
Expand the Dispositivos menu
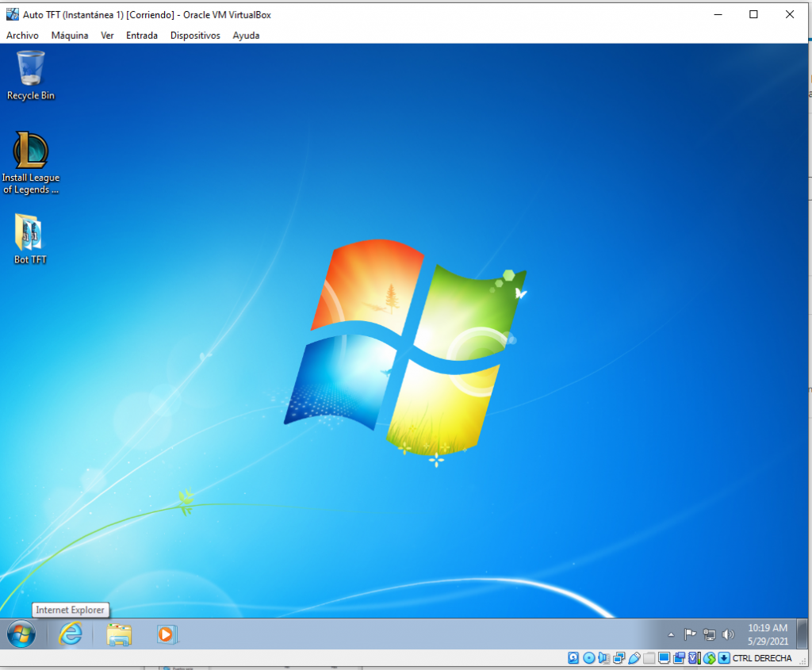[x=194, y=35]
